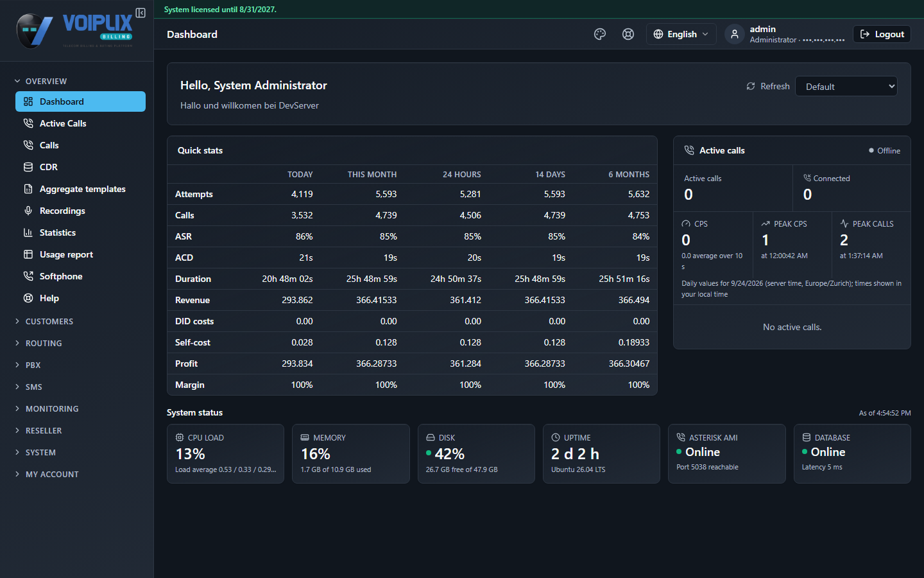Click the Recordings microphone icon
This screenshot has width=924, height=578.
[x=28, y=211]
